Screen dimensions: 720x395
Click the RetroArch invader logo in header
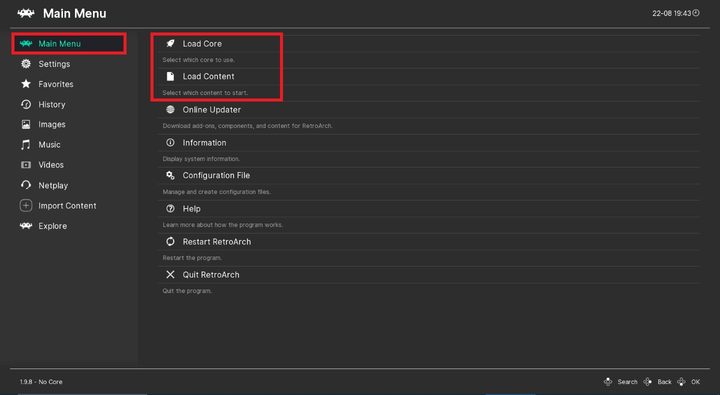26,13
